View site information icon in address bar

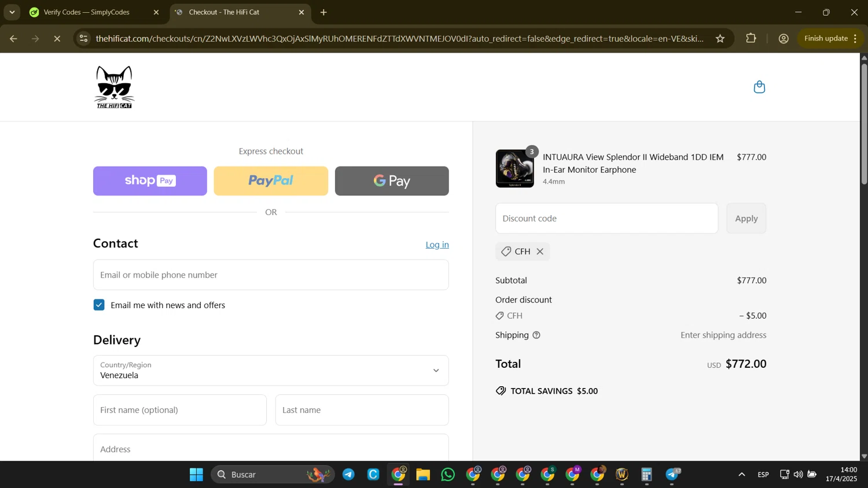pos(84,39)
